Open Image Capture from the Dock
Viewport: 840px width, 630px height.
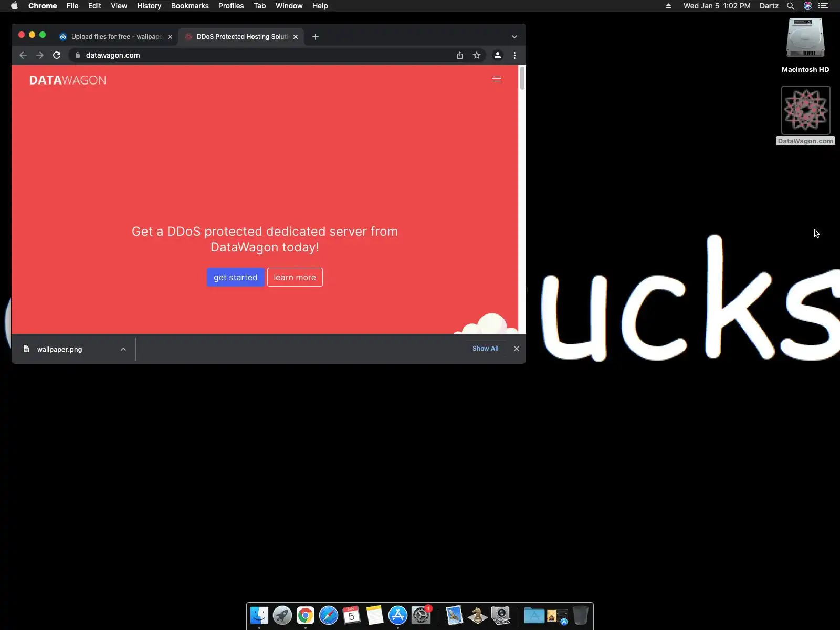[501, 615]
